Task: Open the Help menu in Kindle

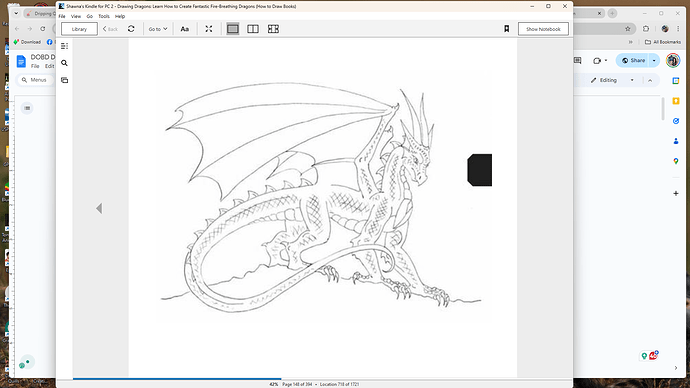Action: [x=120, y=16]
